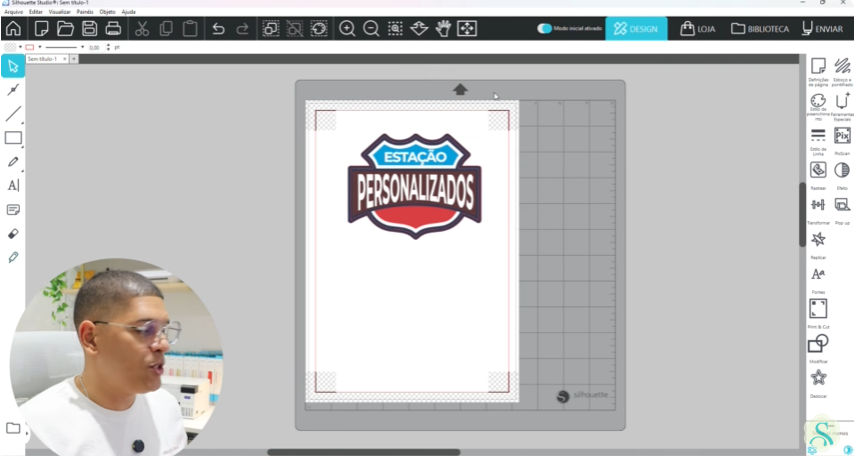Cut the selection with scissors icon
Image resolution: width=855 pixels, height=456 pixels.
pos(142,28)
